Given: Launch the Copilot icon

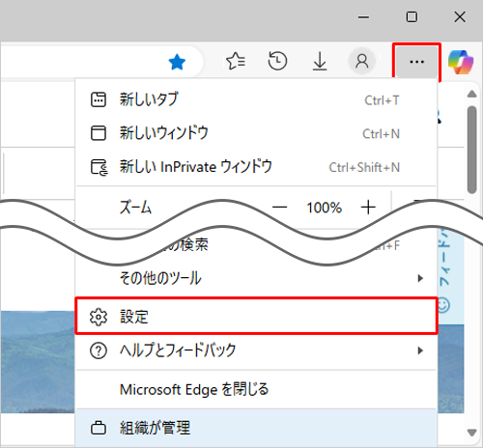Looking at the screenshot, I should tap(461, 62).
